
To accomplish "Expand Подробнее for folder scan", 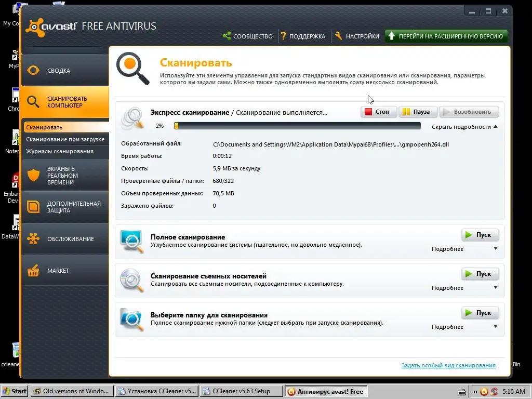I will click(464, 327).
